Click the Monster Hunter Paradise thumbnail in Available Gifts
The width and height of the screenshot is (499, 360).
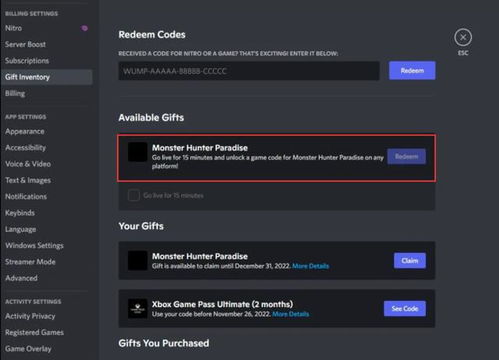coord(138,152)
